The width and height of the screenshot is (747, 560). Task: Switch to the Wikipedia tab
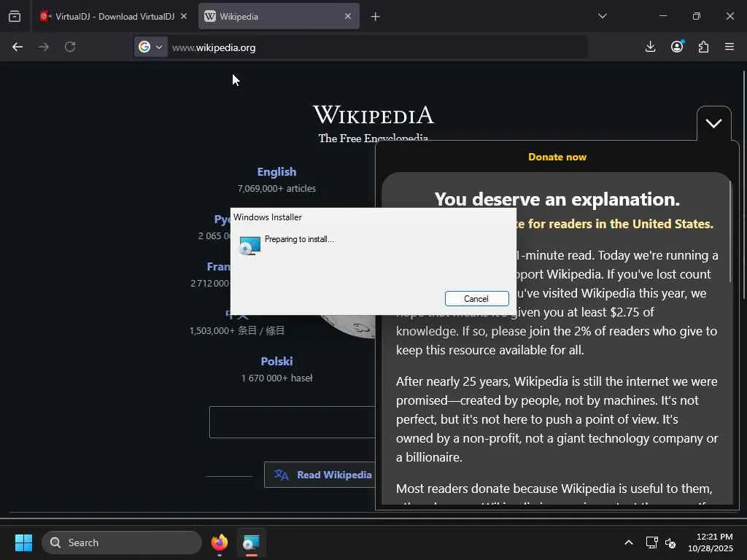[x=279, y=16]
